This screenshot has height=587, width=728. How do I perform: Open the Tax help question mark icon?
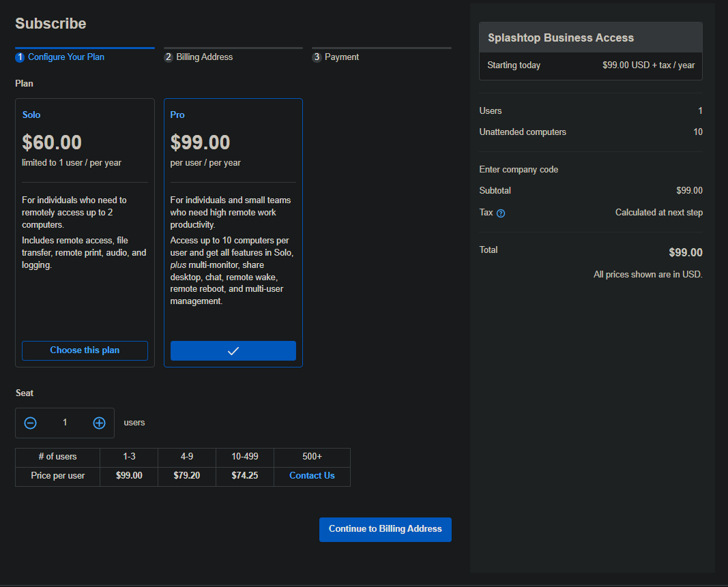[x=501, y=213]
